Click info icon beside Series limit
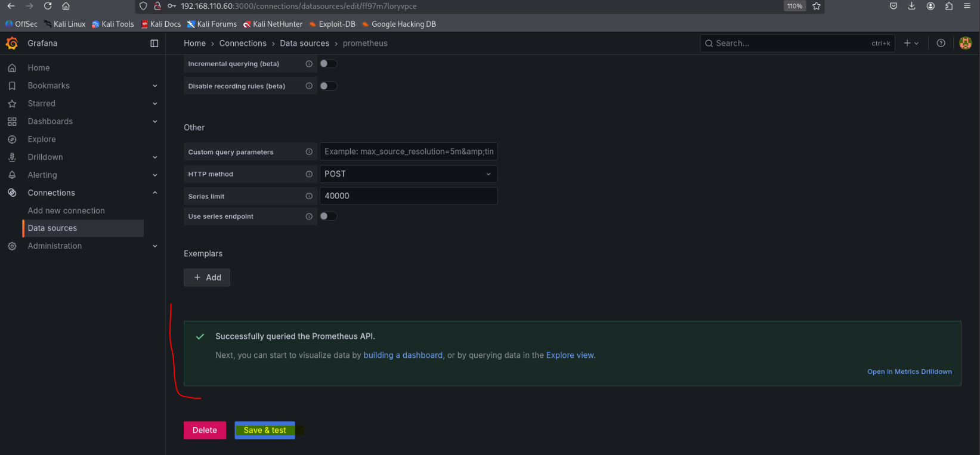 click(x=309, y=196)
